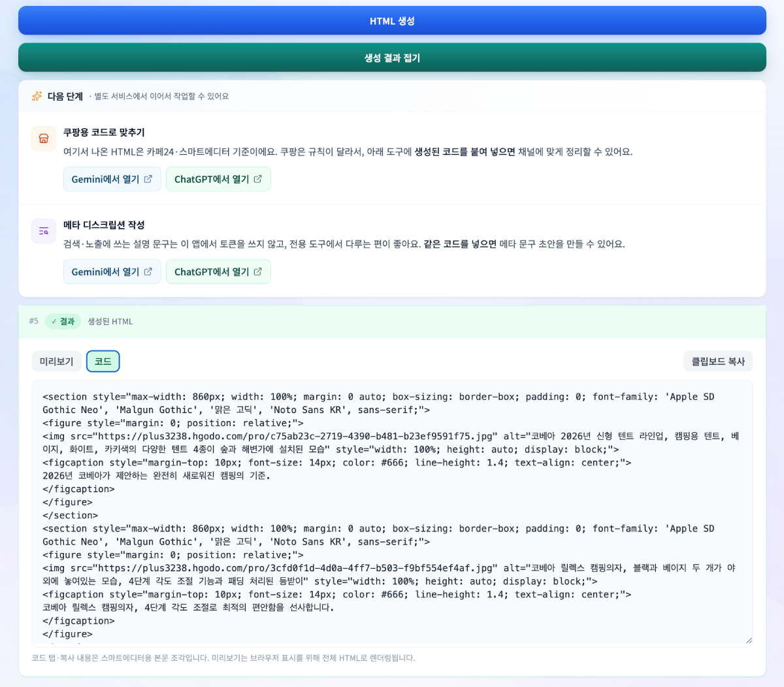The width and height of the screenshot is (784, 687).
Task: Click bold phrase '생성된 코드를 붙여 넣으면'
Action: [465, 152]
